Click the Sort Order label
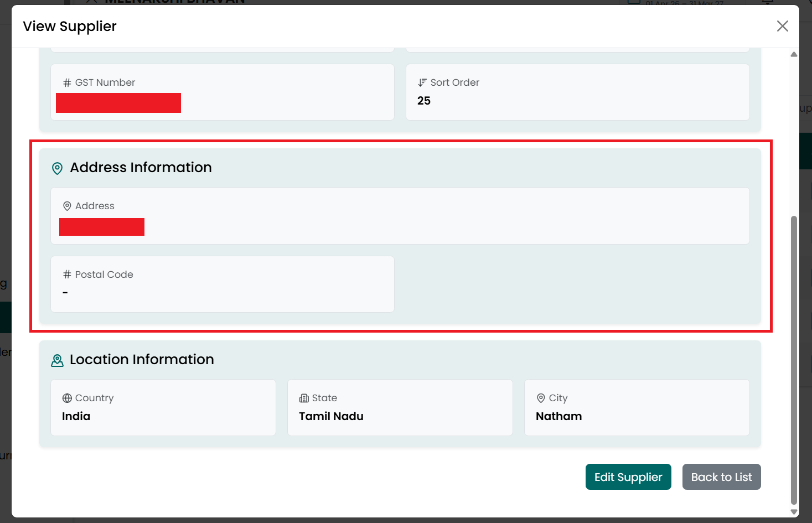This screenshot has width=812, height=523. [455, 82]
